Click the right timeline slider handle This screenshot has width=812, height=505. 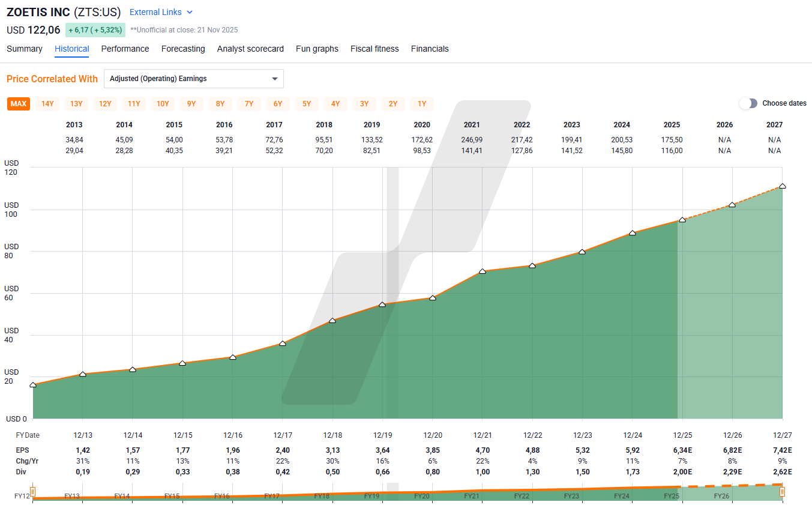click(x=781, y=492)
